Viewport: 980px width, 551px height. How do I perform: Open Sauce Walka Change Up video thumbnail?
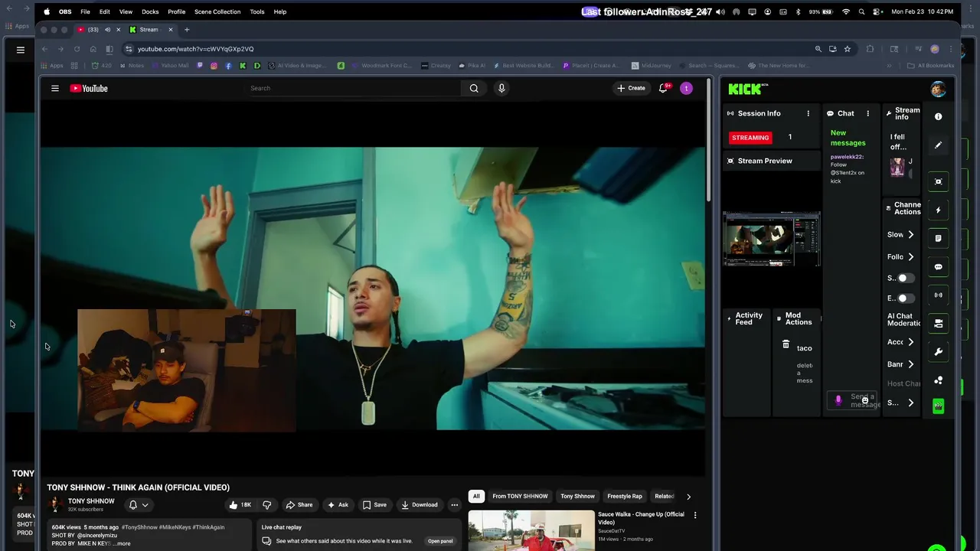[x=531, y=530]
